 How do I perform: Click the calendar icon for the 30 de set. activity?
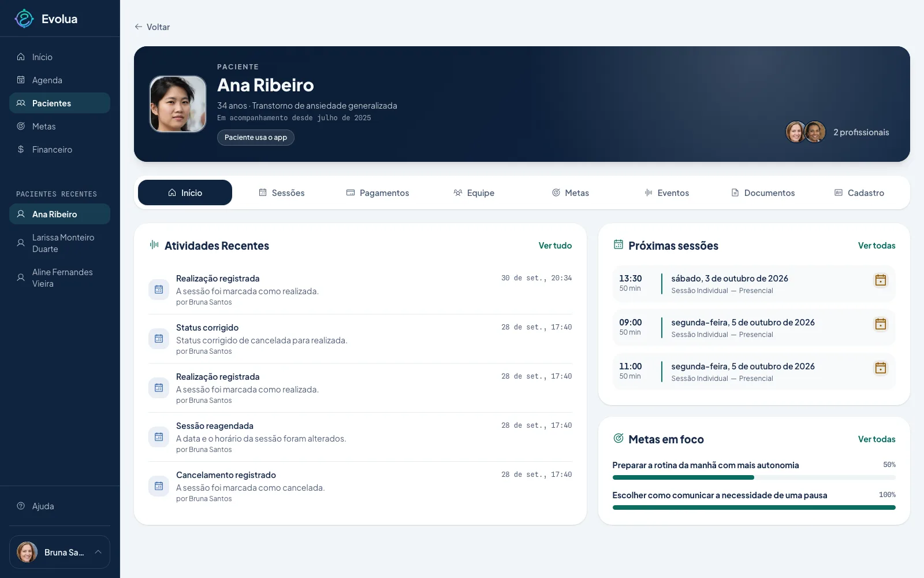(x=159, y=290)
